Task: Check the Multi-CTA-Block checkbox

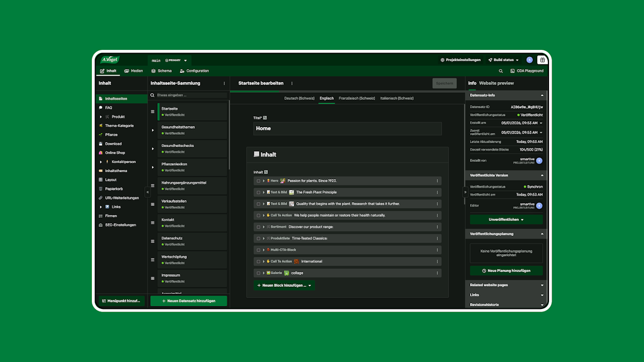Action: click(259, 250)
